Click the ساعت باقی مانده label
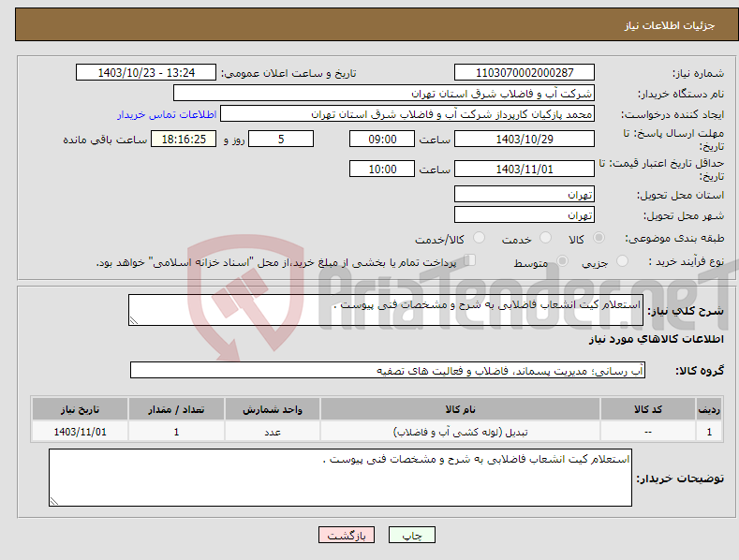The height and width of the screenshot is (560, 739). click(x=105, y=140)
